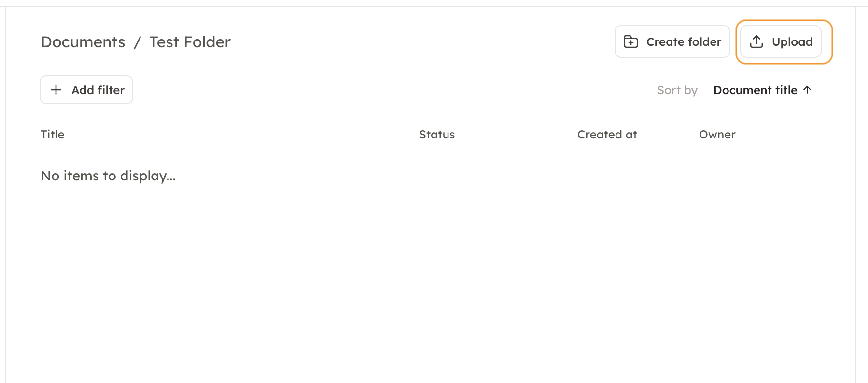Click the Status column header
Screen dimensions: 868x383
coord(437,135)
